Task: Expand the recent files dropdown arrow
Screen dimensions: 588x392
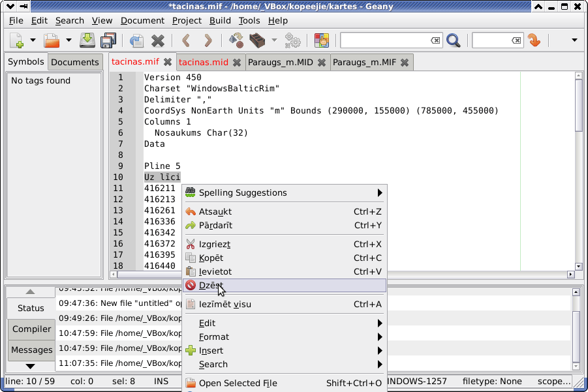Action: (69, 40)
